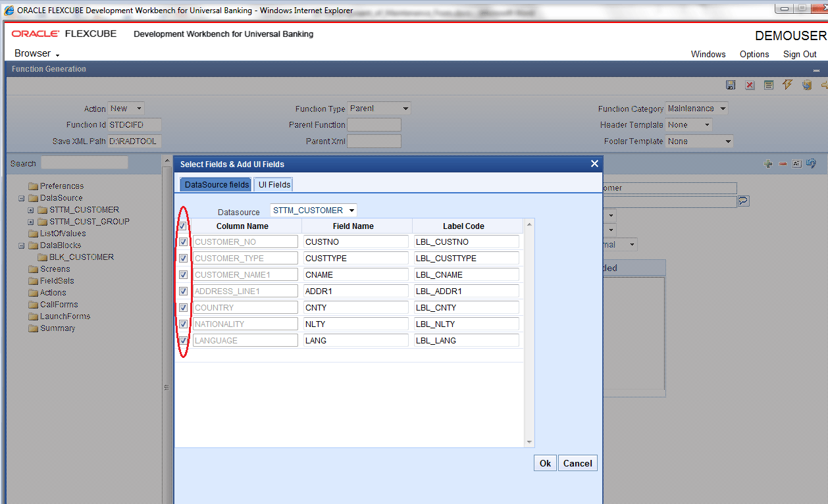Click the lightning bolt icon in the toolbar

click(x=787, y=85)
